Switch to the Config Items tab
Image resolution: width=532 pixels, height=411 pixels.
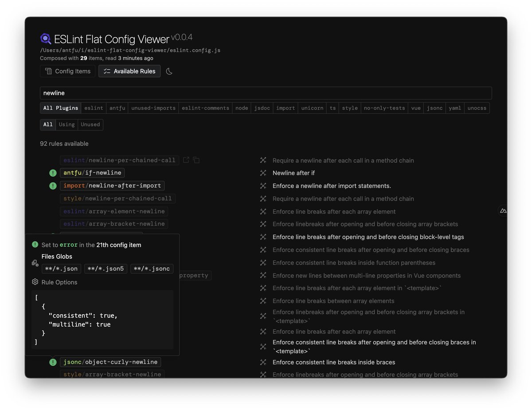[x=67, y=71]
